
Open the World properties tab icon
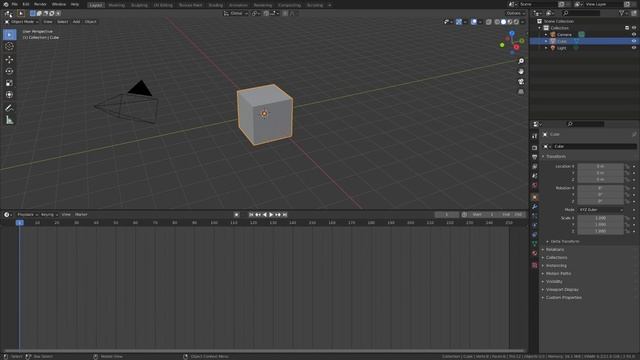point(535,185)
